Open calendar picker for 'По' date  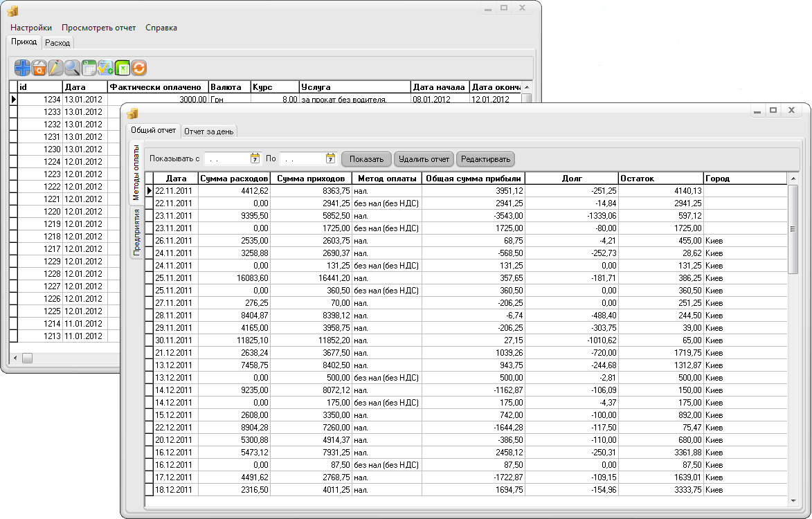(330, 158)
